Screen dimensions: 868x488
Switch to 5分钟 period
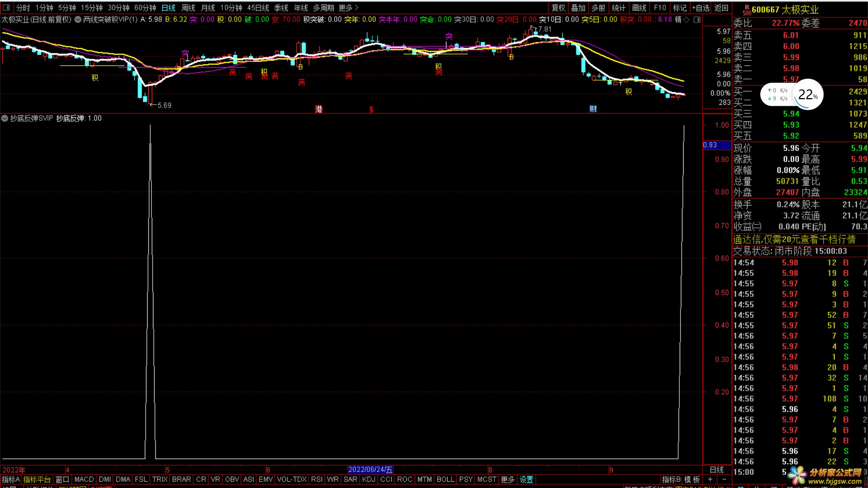click(x=67, y=8)
